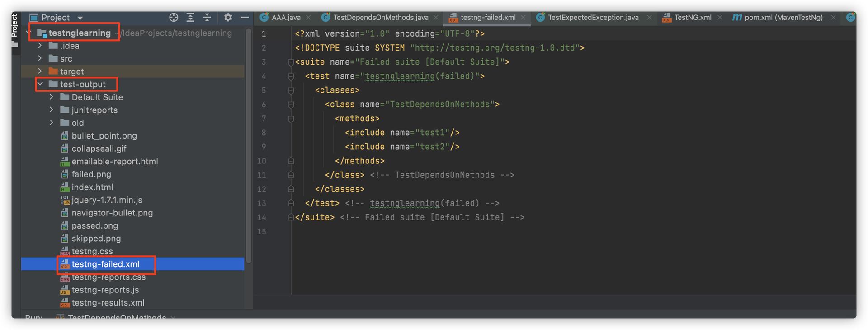Select jquery-1.7.1.min.js file
868x330 pixels.
107,200
